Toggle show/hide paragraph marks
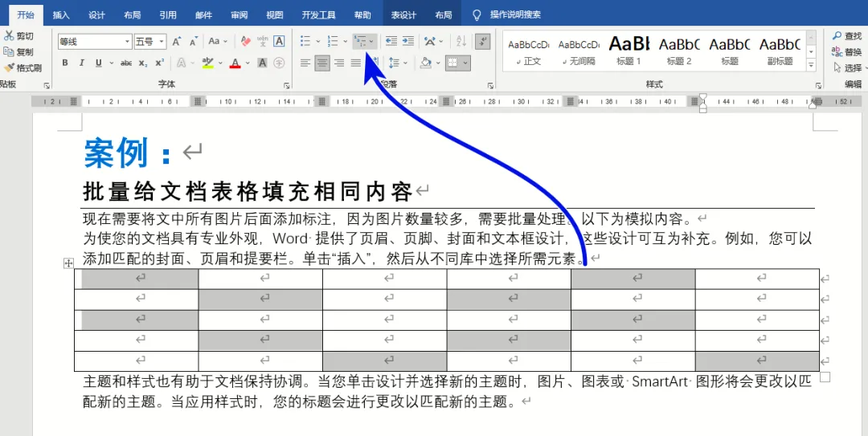The width and height of the screenshot is (868, 436). point(483,41)
